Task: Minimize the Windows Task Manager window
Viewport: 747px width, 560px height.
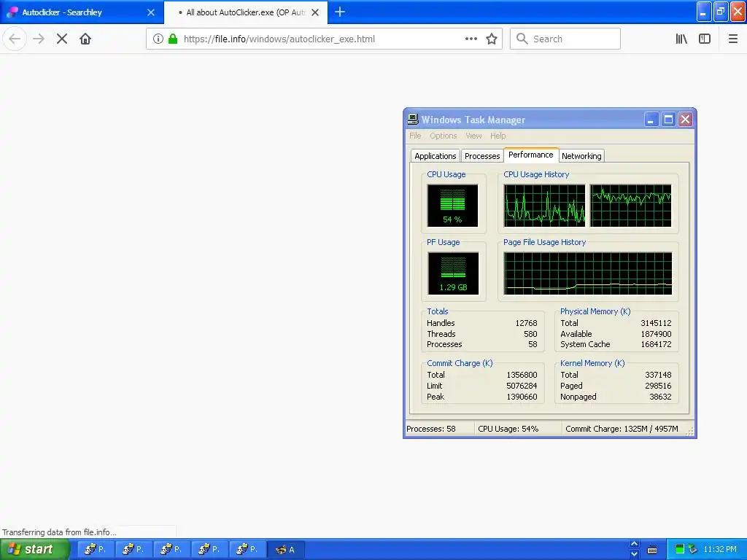Action: click(651, 120)
